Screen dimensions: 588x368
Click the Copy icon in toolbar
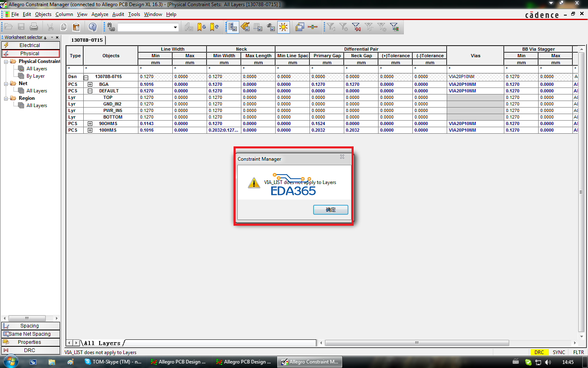(64, 27)
